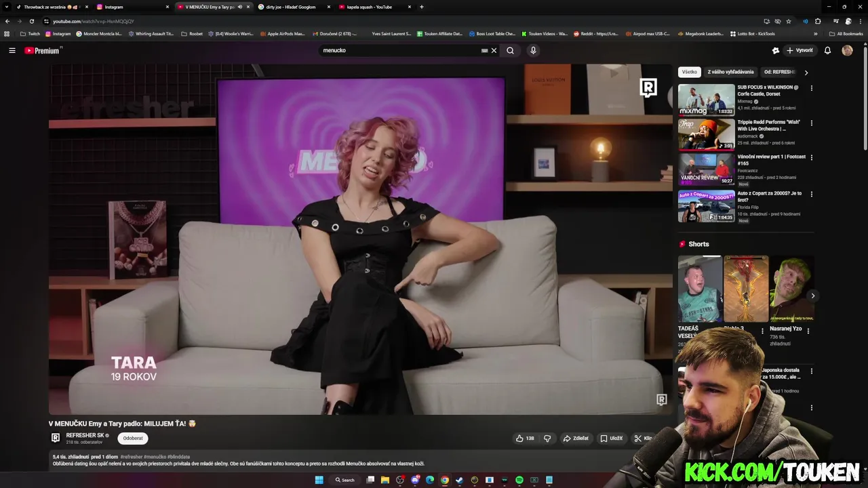Viewport: 868px width, 488px height.
Task: Click the search magnifier button
Action: click(x=510, y=50)
